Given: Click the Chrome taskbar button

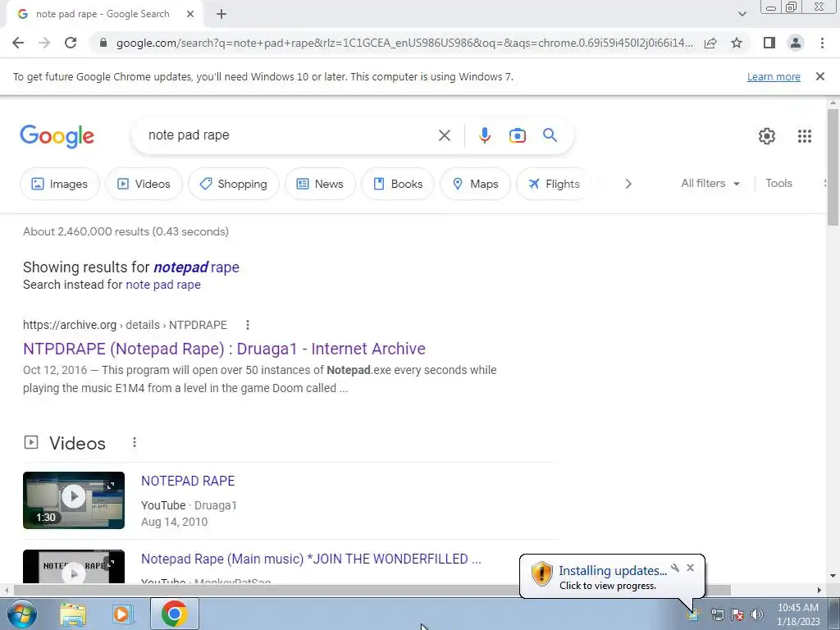Looking at the screenshot, I should pos(175,614).
